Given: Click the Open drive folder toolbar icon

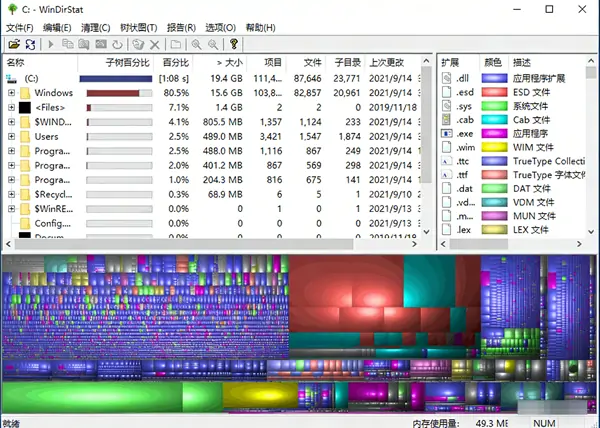Looking at the screenshot, I should (x=14, y=45).
